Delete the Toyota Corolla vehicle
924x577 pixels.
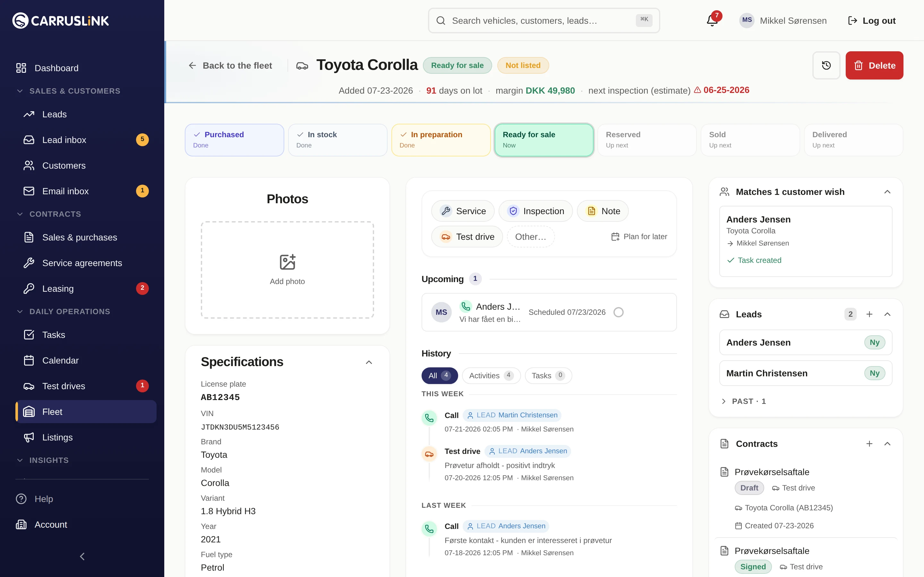[x=874, y=65]
